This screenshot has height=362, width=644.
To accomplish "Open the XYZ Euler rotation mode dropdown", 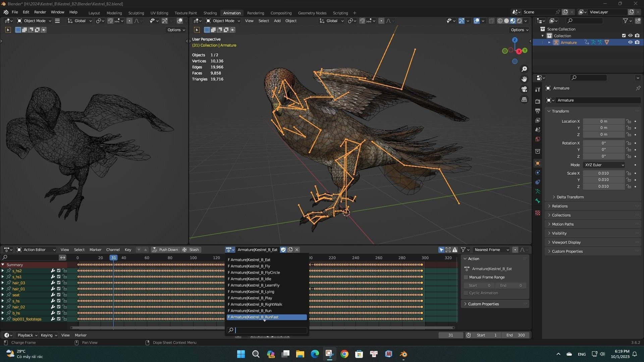I will click(604, 165).
